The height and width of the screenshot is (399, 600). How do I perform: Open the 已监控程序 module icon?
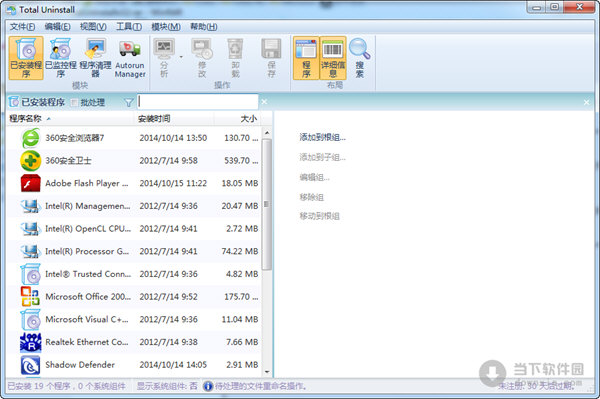click(60, 58)
